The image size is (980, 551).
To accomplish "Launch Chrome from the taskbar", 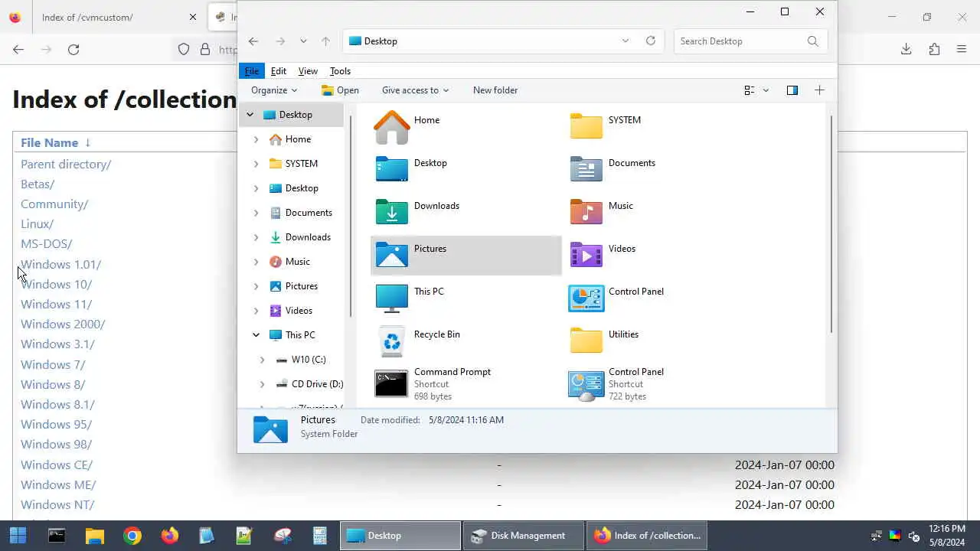I will [x=132, y=536].
